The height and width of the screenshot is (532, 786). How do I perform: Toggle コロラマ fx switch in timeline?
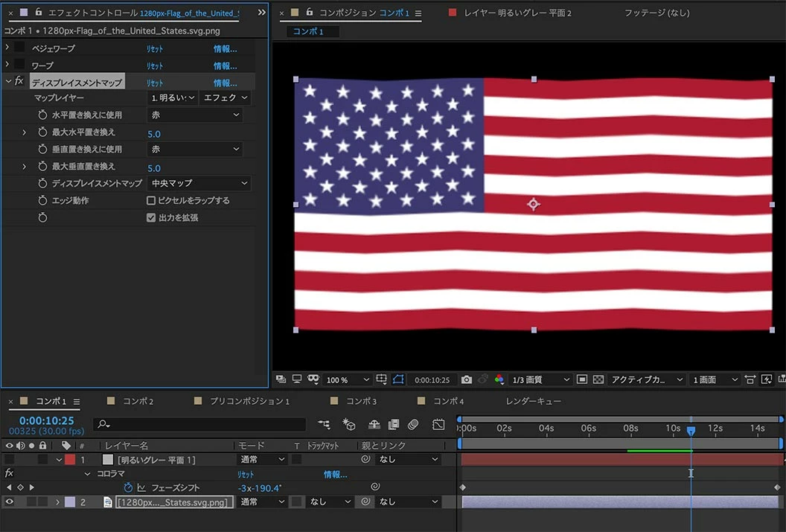9,473
